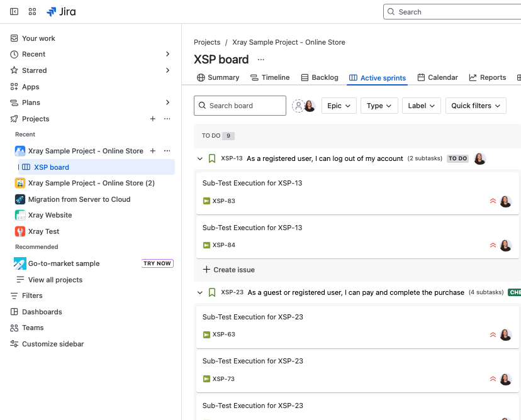Click the Xray Website project icon

click(20, 215)
